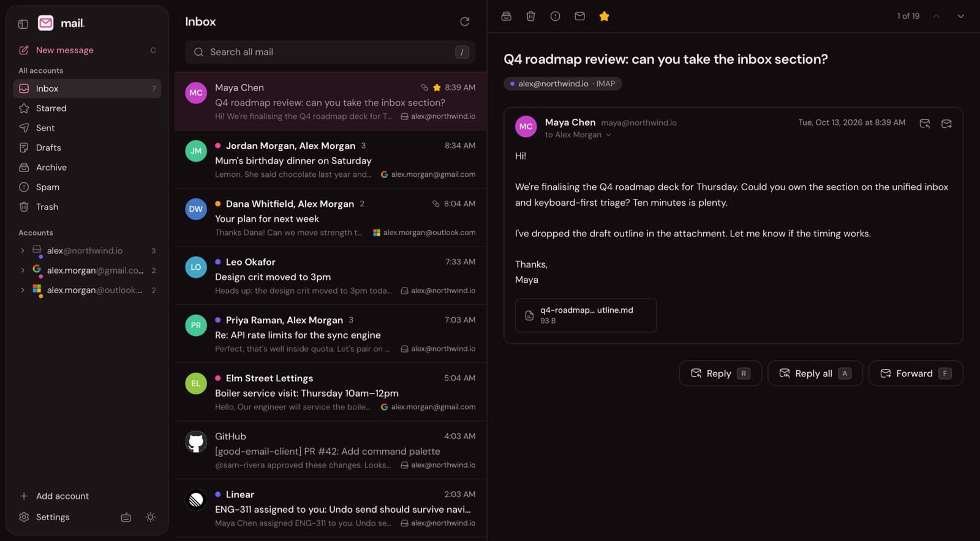980x541 pixels.
Task: Collapse the sidebar with the panel icon
Action: 23,24
